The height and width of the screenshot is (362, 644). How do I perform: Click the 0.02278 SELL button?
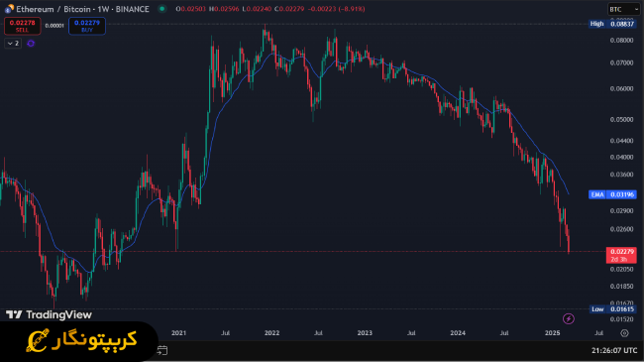click(22, 26)
